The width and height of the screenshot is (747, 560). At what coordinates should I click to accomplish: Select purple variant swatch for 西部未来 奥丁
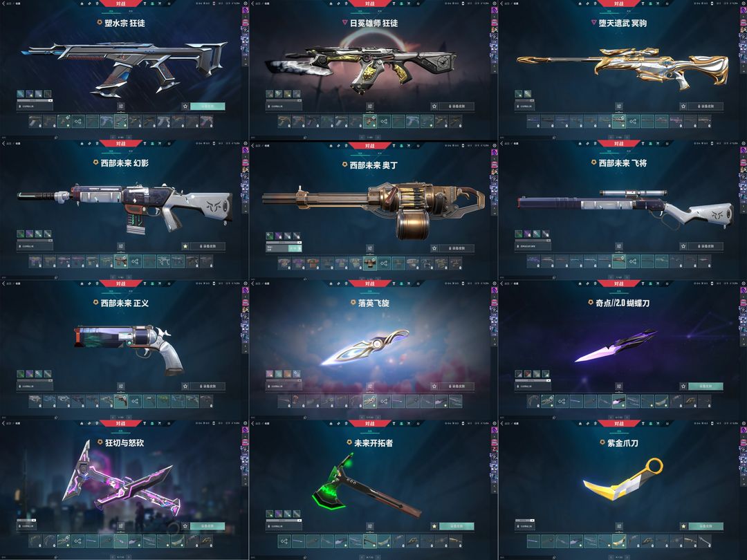point(279,236)
